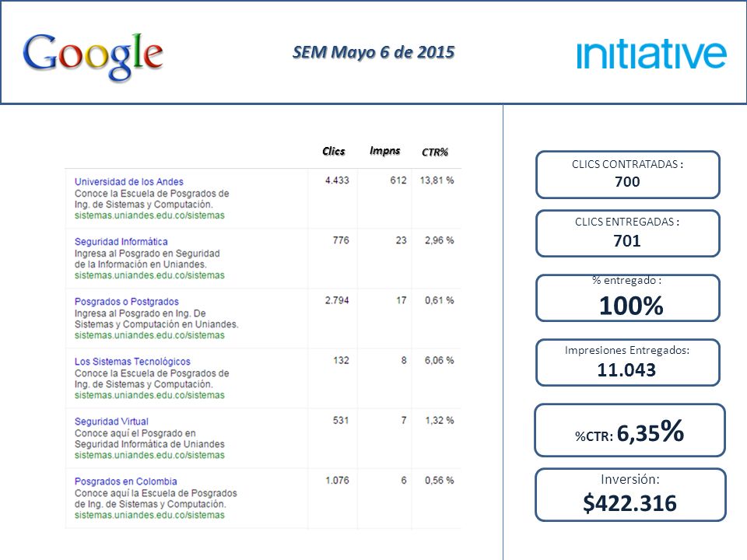Click the 'CTR%' column header

click(x=435, y=152)
